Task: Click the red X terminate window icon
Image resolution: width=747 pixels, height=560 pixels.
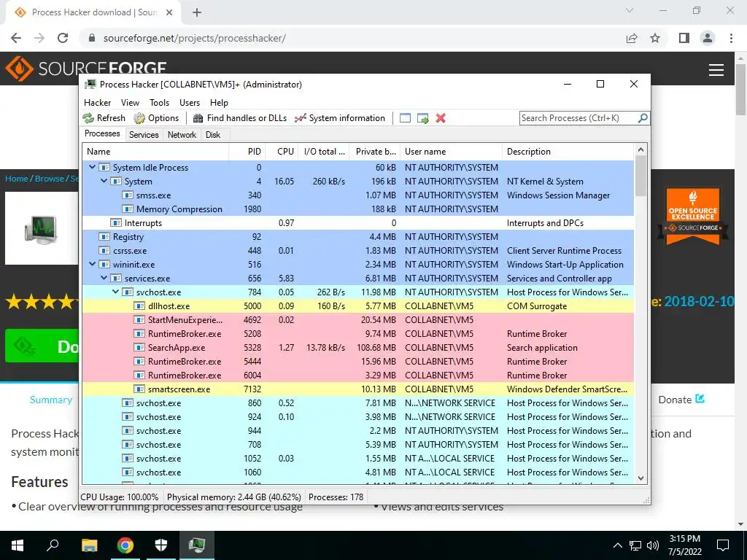Action: tap(441, 118)
